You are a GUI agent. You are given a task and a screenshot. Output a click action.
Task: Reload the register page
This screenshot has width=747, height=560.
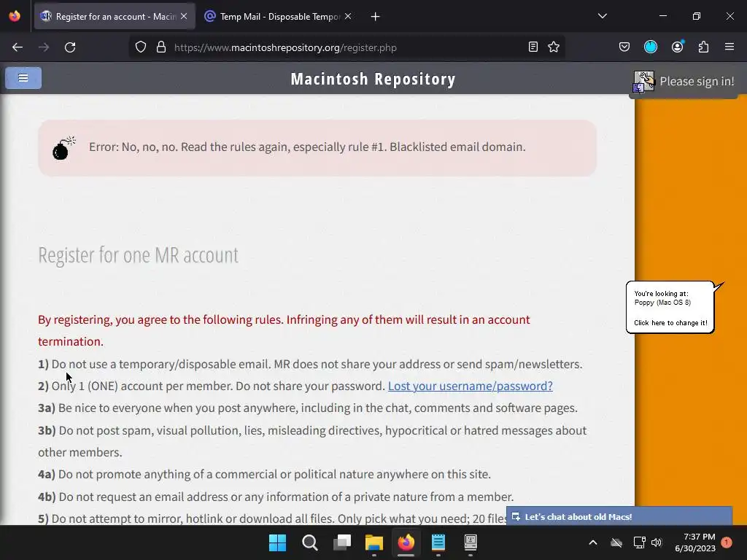click(70, 47)
